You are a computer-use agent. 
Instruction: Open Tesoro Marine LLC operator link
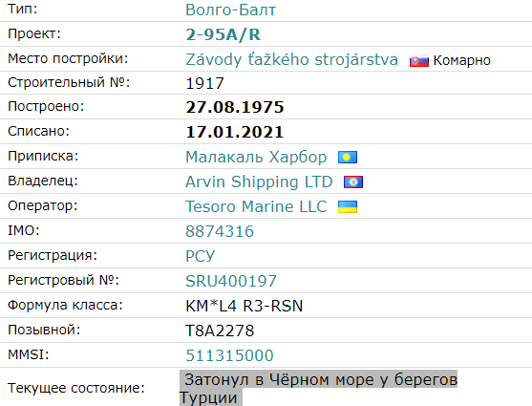coord(256,206)
